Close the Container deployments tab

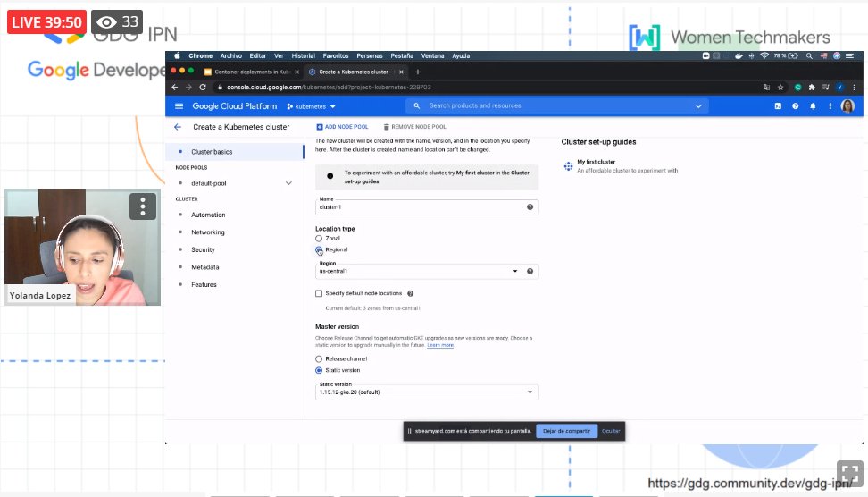coord(296,72)
